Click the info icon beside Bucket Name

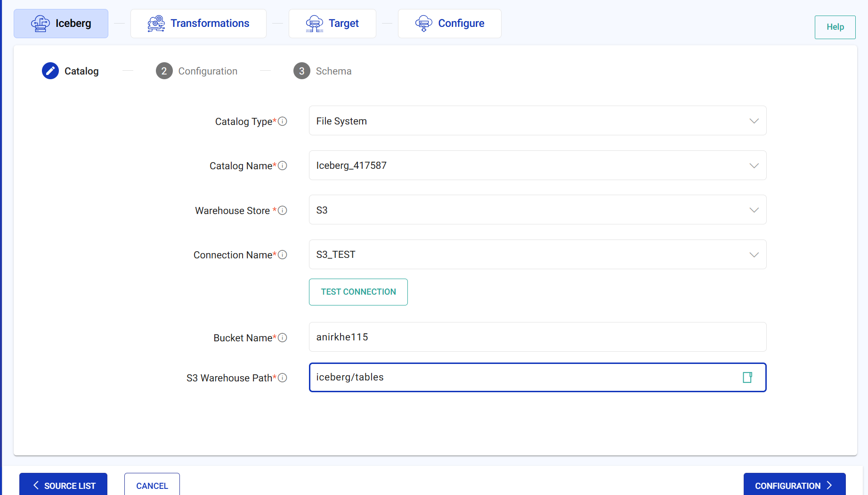[283, 338]
